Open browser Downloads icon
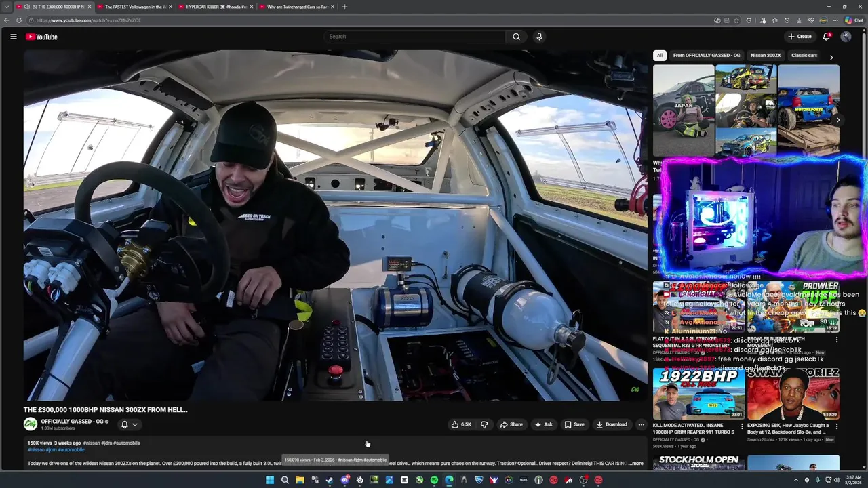The height and width of the screenshot is (488, 868). pos(799,20)
